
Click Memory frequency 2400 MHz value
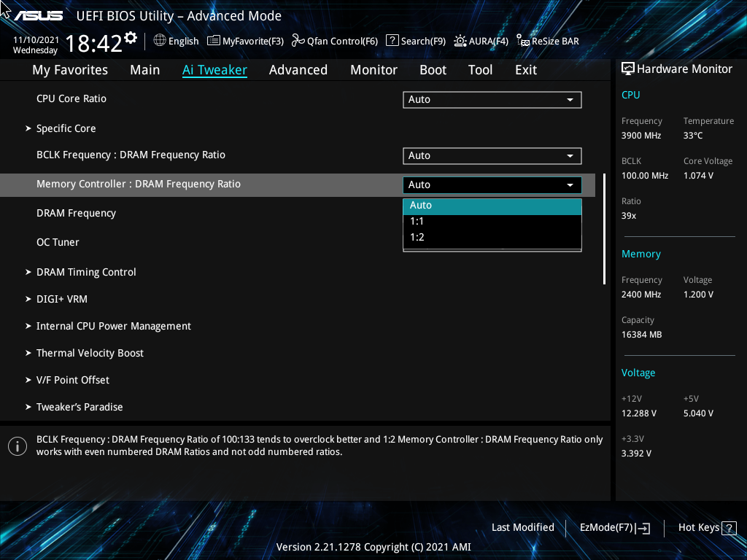(x=641, y=295)
